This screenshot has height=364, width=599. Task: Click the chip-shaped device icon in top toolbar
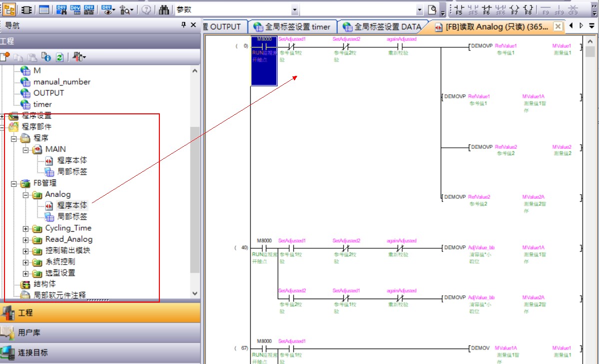(x=26, y=9)
